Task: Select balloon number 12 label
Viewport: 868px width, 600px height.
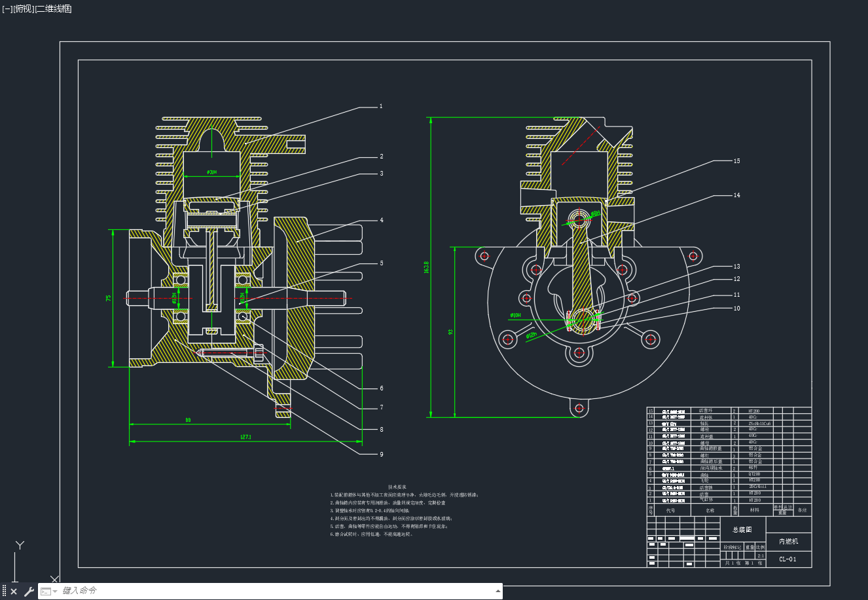Action: (x=736, y=279)
